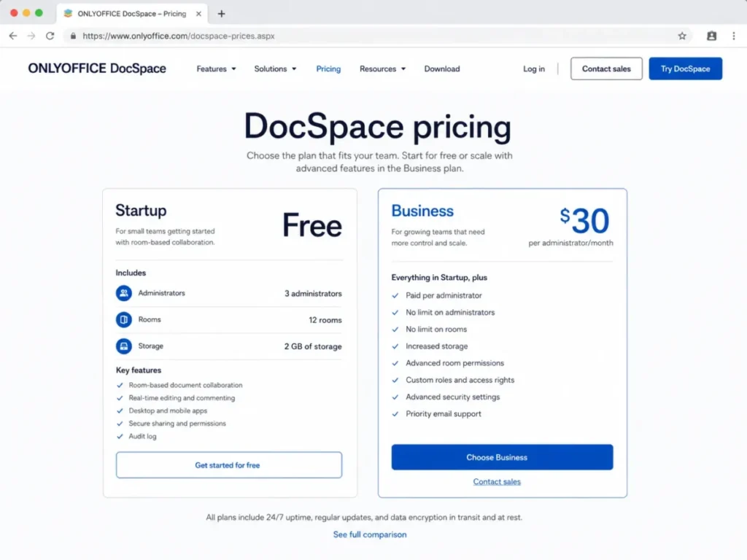Click the '3 administrators' value

pos(313,293)
